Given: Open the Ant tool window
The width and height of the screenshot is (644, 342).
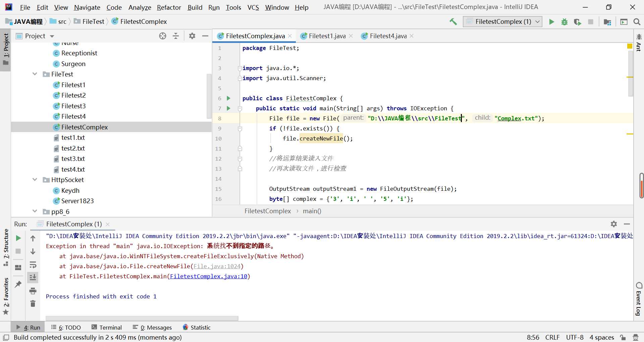Looking at the screenshot, I should point(639,43).
